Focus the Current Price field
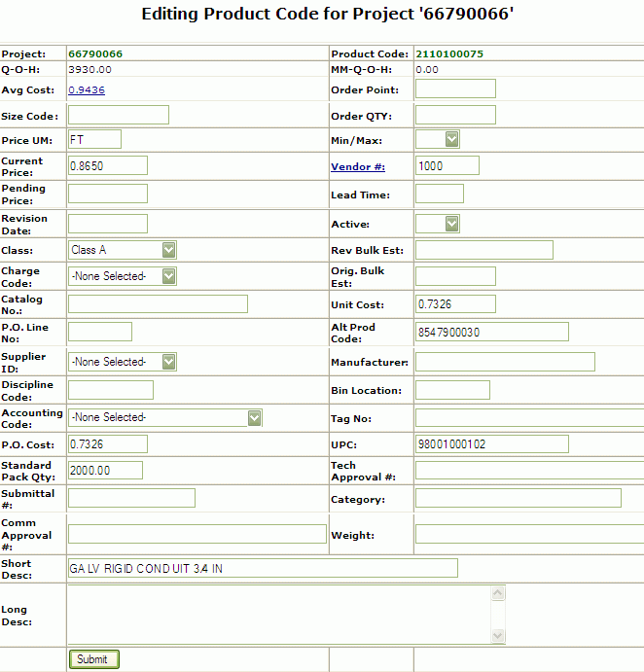Screen dimensions: 644x672 [x=107, y=165]
